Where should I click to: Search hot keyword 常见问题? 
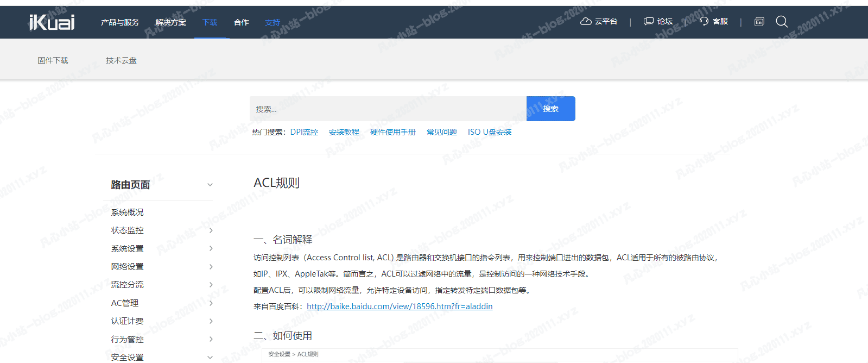(441, 132)
